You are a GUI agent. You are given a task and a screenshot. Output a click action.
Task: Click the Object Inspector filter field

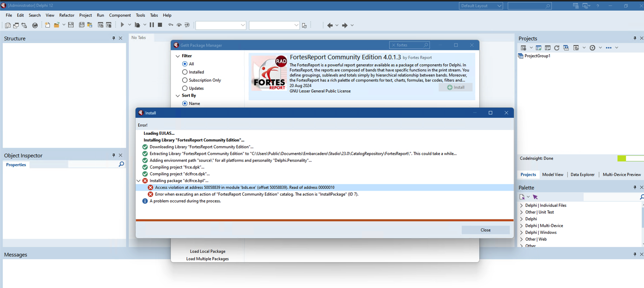tap(93, 164)
